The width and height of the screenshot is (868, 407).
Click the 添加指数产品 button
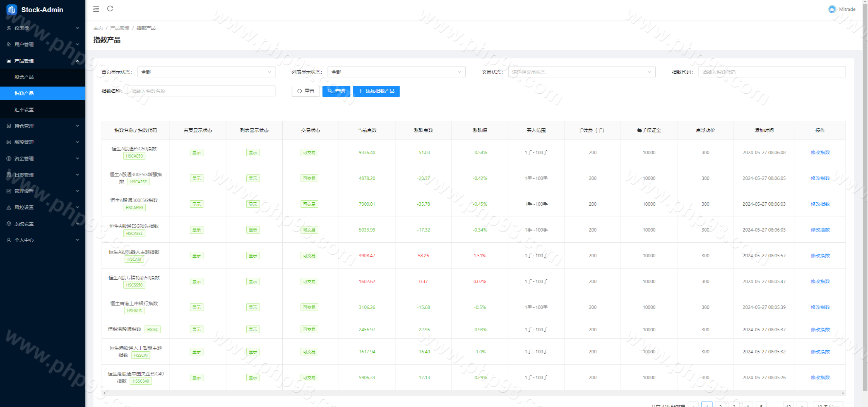(376, 91)
